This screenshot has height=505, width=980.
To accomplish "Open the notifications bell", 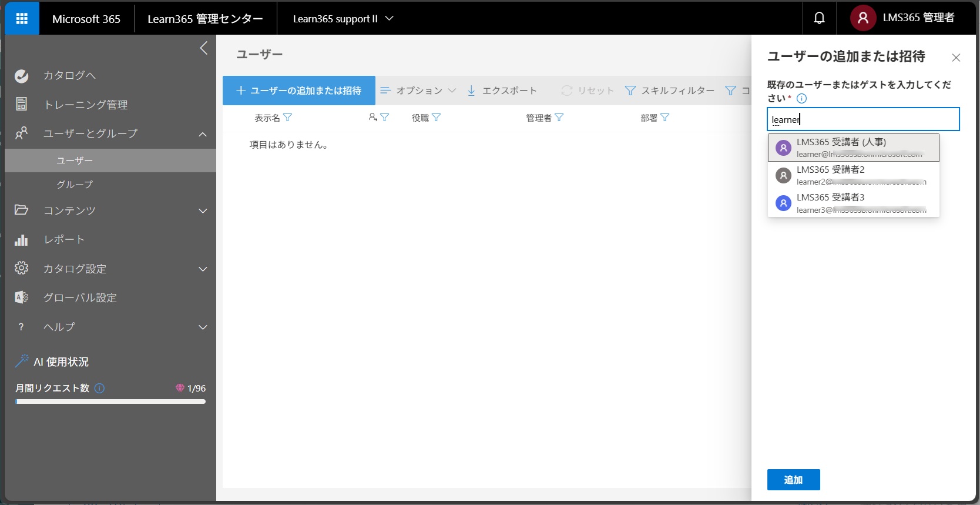I will pyautogui.click(x=819, y=18).
